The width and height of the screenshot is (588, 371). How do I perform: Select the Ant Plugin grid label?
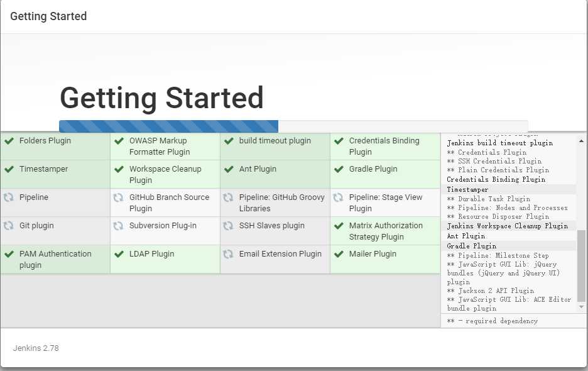tap(258, 169)
